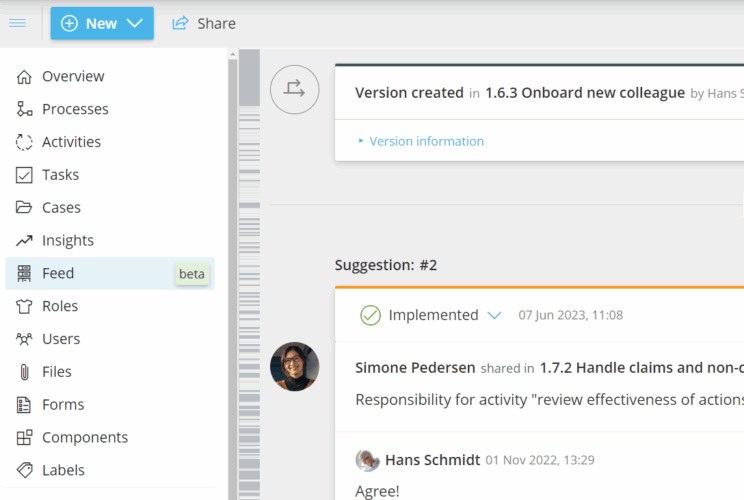Screen dimensions: 744x500
Task: Select the Activities dashed-circle icon
Action: click(24, 142)
